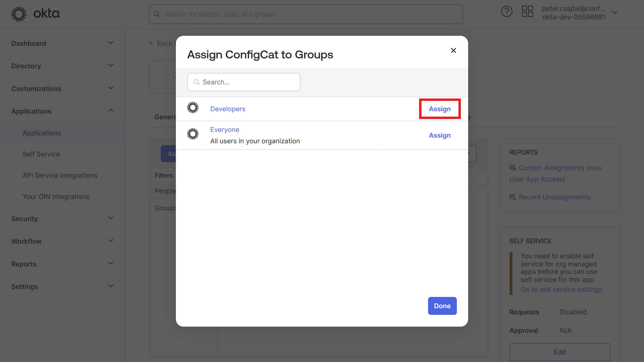Screen dimensions: 644x362
Task: Open Your OIN Integrations page
Action: 56,197
